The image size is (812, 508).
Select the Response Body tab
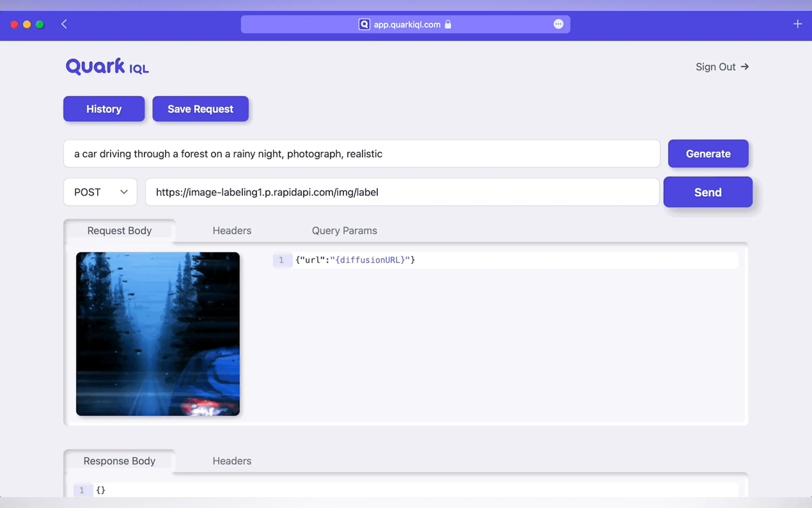119,461
